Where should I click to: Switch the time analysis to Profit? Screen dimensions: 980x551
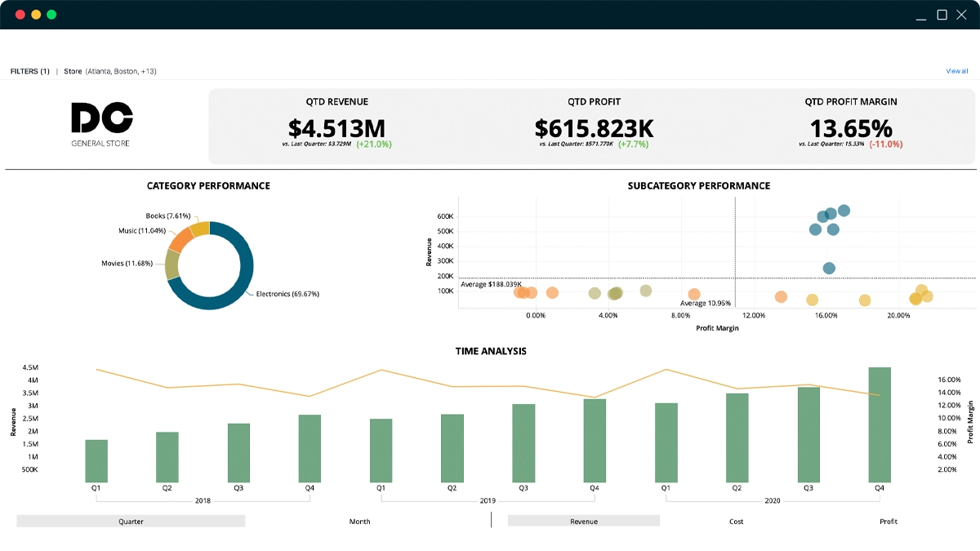[888, 521]
